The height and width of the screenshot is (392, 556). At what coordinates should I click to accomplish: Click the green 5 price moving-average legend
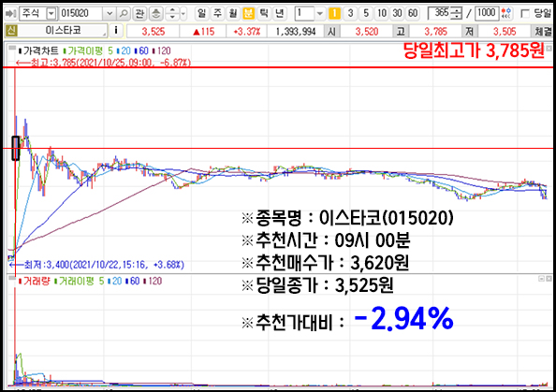click(110, 51)
